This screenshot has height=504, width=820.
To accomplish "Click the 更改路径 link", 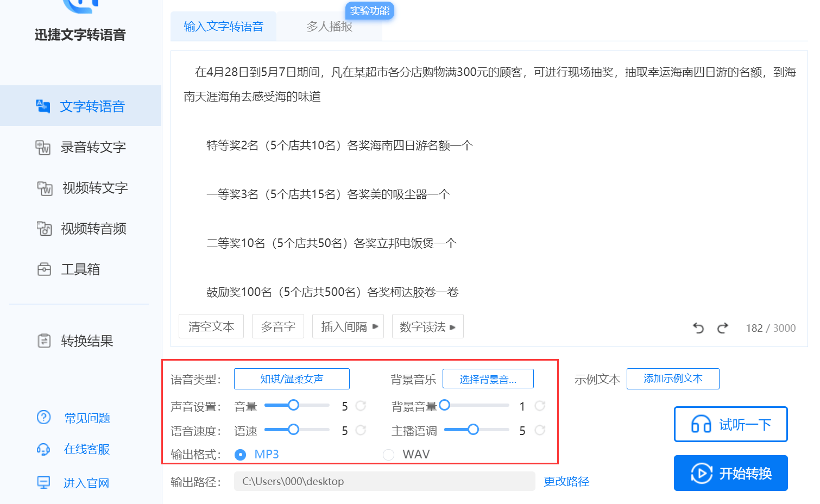I will [x=566, y=482].
